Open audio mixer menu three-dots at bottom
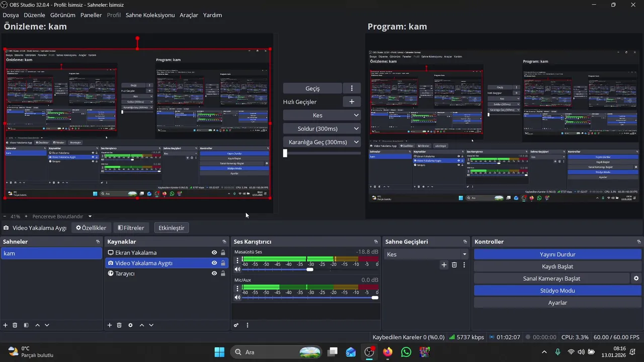This screenshot has width=644, height=362. click(x=248, y=325)
